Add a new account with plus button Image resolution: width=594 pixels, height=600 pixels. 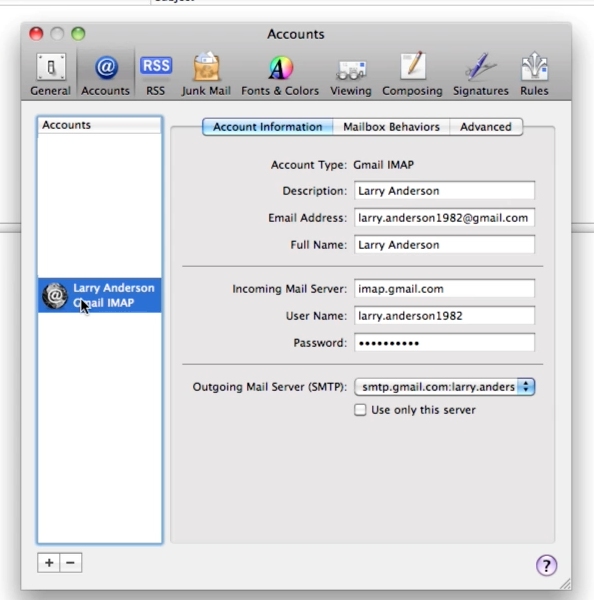point(49,562)
